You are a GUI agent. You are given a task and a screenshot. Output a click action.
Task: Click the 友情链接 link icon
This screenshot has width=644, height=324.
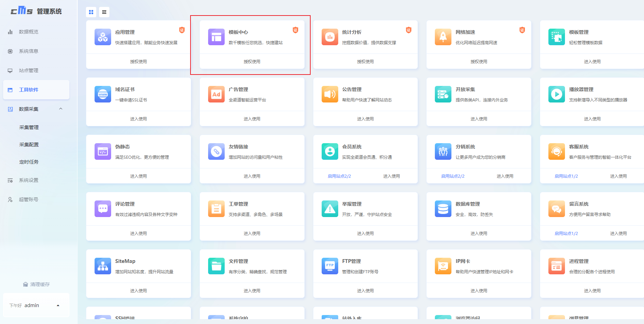pyautogui.click(x=216, y=151)
